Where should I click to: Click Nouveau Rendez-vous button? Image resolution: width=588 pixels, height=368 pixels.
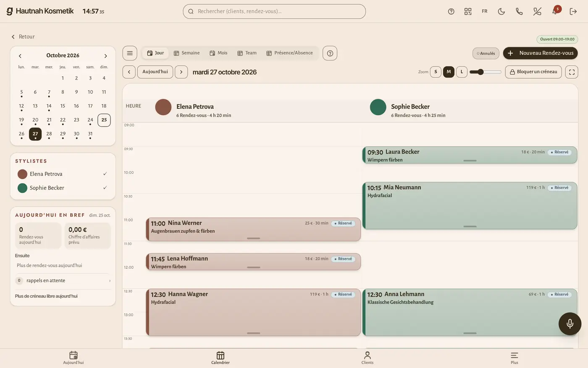pos(541,53)
